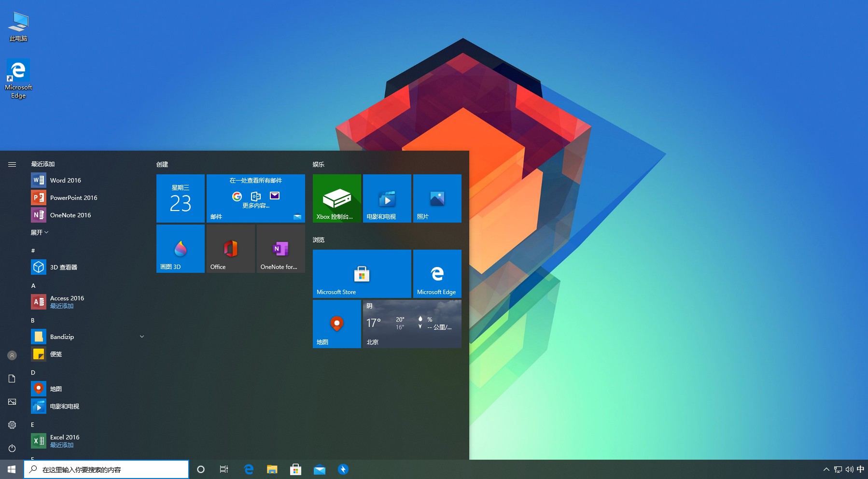Open the Xbox console tile
868x479 pixels.
[336, 198]
